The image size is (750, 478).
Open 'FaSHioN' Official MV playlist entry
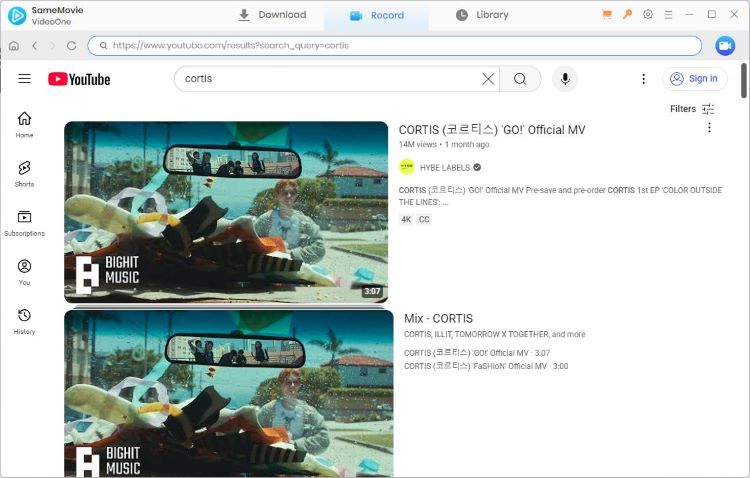(486, 366)
